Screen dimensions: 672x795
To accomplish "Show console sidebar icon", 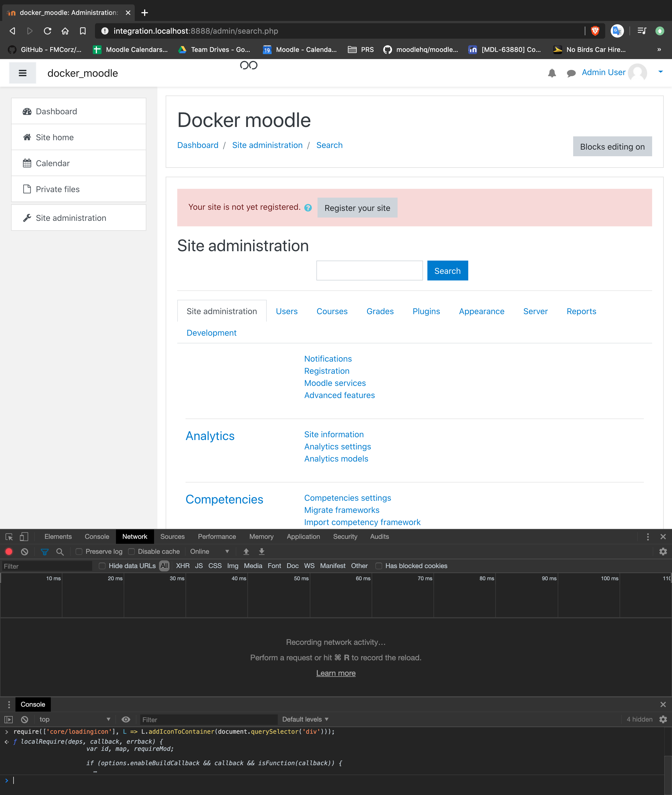I will click(x=8, y=719).
